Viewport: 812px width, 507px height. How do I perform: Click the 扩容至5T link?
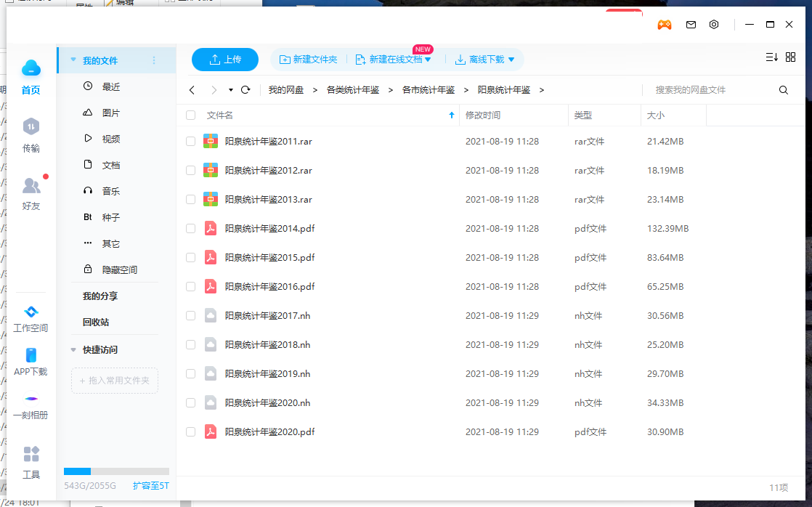pyautogui.click(x=150, y=486)
